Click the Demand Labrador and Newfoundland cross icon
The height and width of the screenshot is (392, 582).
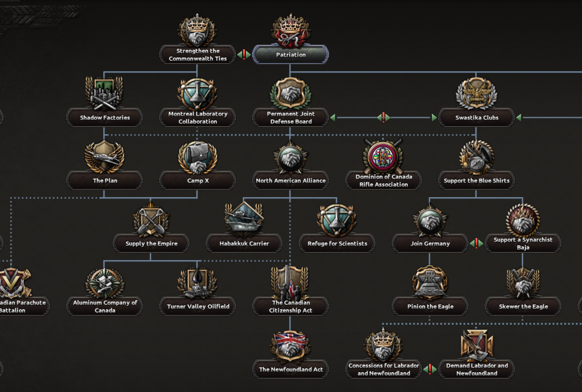tap(477, 345)
